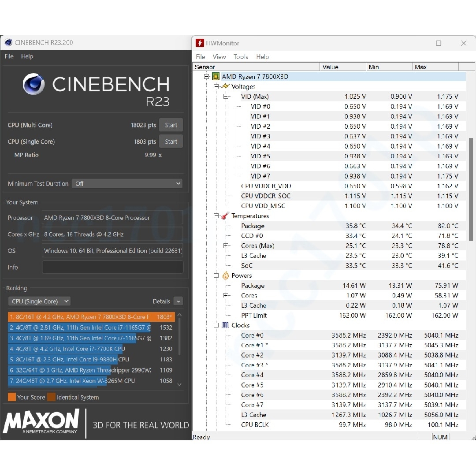Open the Cinebench File menu

click(9, 56)
